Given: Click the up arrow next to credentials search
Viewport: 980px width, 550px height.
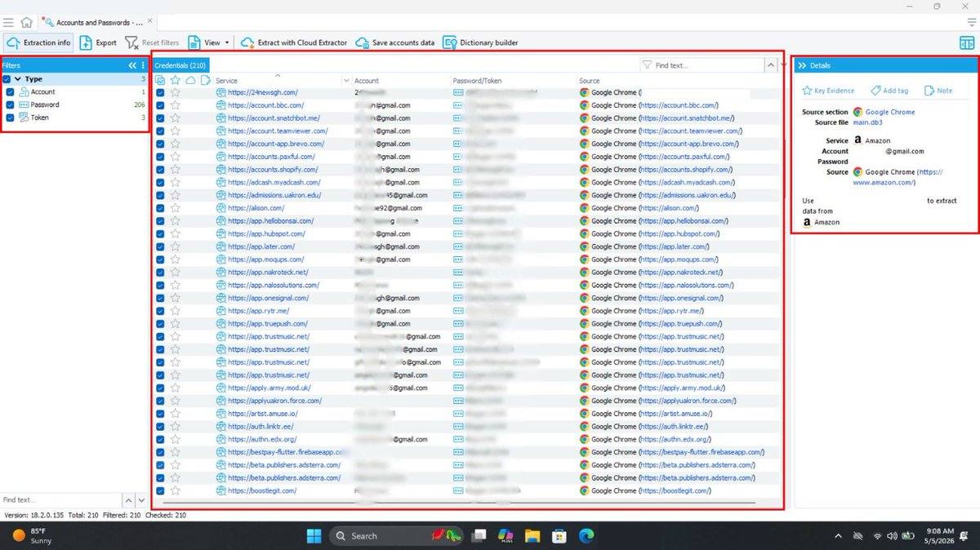Looking at the screenshot, I should pyautogui.click(x=771, y=65).
